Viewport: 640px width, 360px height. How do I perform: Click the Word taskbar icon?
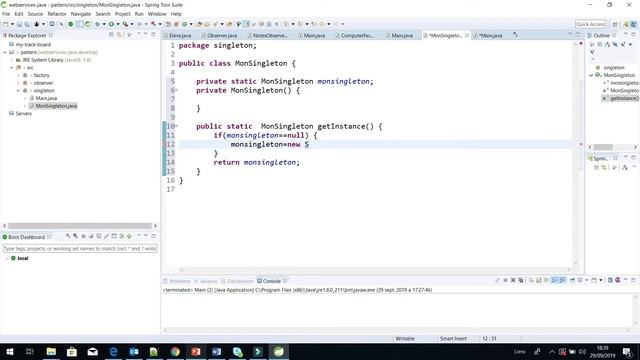click(216, 351)
